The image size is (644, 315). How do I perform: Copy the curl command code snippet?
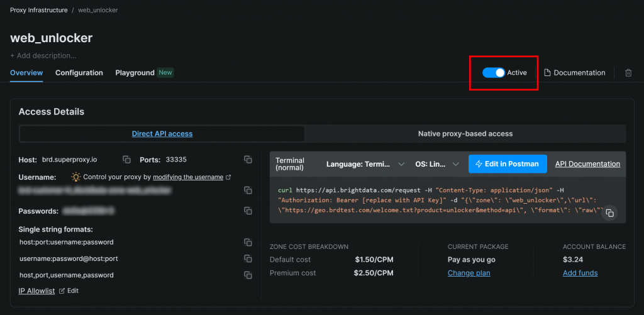pos(609,213)
